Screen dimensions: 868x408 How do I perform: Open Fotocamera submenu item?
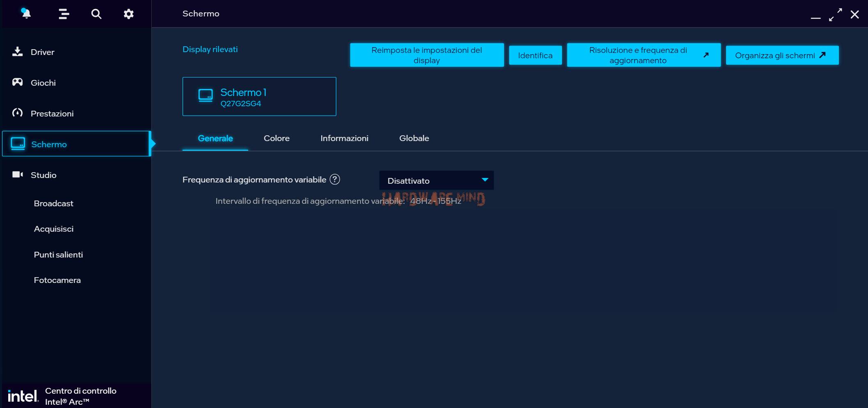tap(57, 280)
